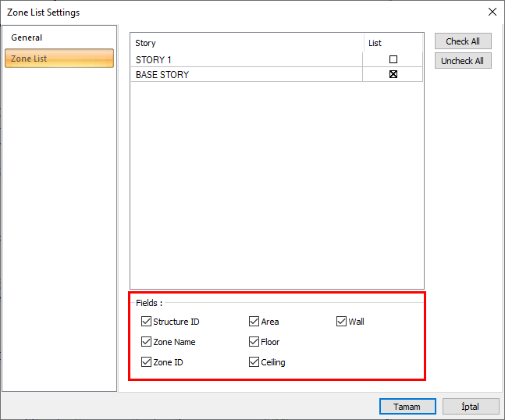Toggle the Zone Name field checkbox

pos(146,342)
